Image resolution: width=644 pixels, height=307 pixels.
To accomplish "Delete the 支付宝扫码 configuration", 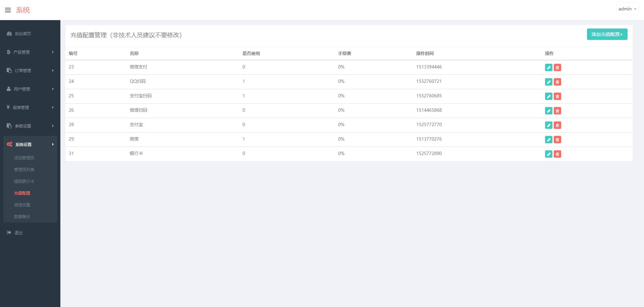I will [x=557, y=96].
